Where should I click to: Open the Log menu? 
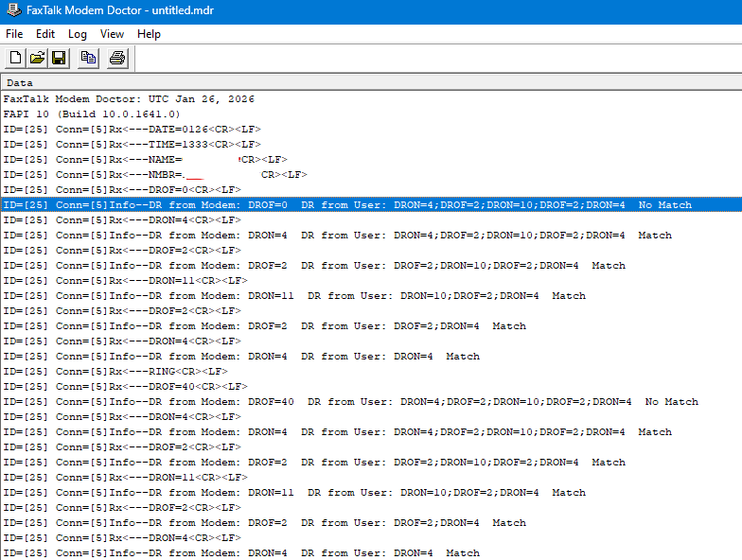[x=78, y=34]
